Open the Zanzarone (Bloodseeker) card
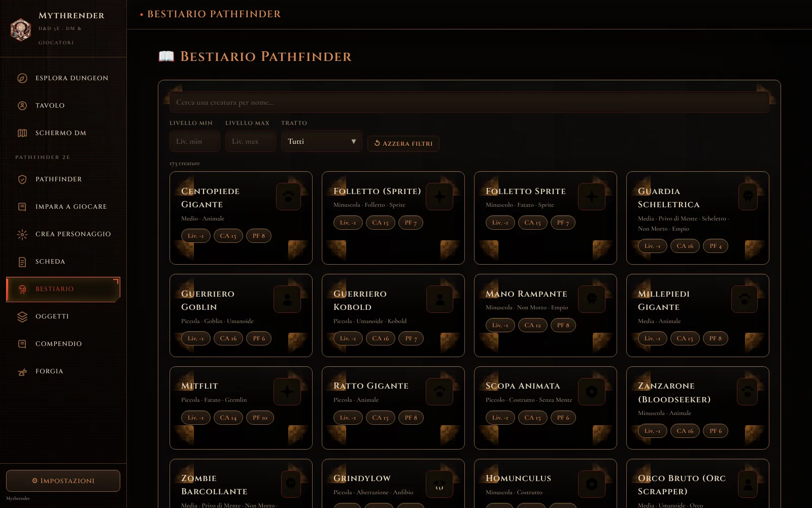The image size is (812, 508). coord(698,408)
